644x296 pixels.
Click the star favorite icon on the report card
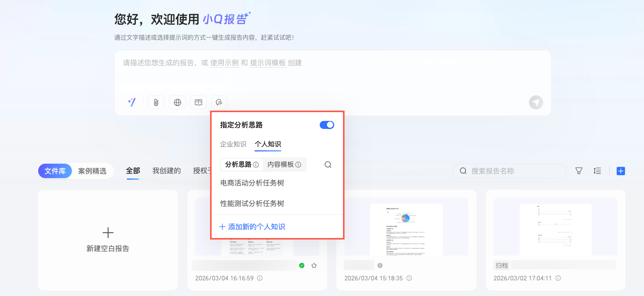(314, 265)
